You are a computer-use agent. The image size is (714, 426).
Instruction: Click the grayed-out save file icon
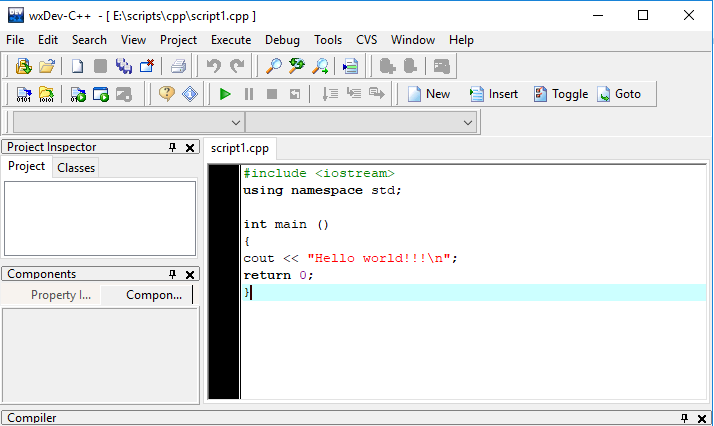100,66
